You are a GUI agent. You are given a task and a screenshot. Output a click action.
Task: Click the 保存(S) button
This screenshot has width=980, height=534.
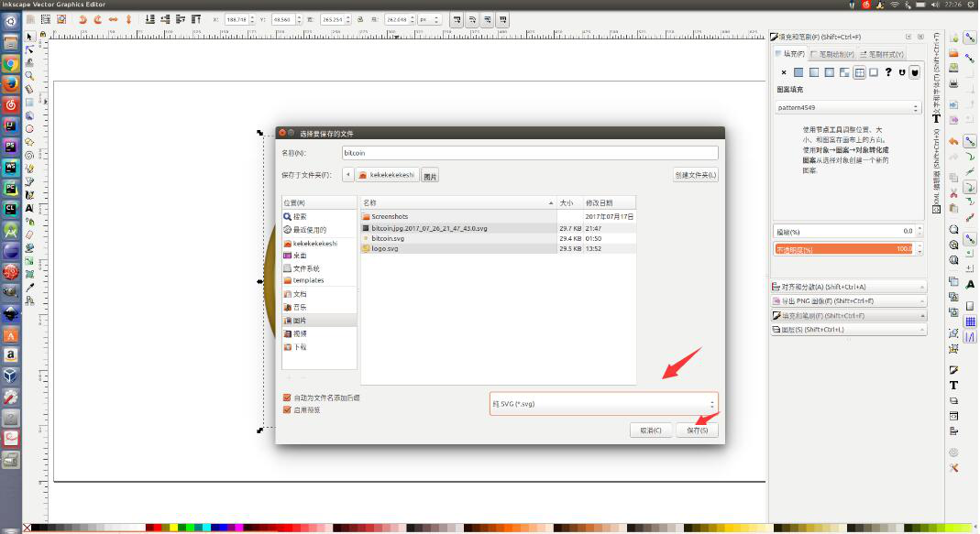697,430
